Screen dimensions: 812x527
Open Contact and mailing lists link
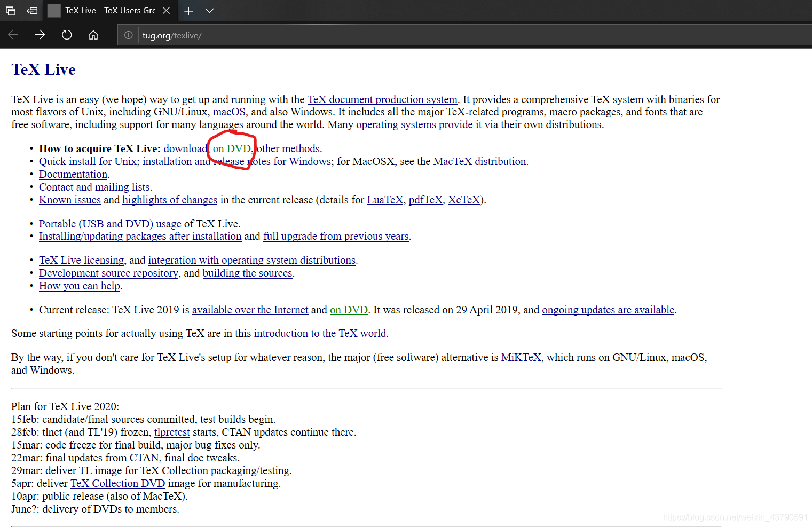coord(94,187)
